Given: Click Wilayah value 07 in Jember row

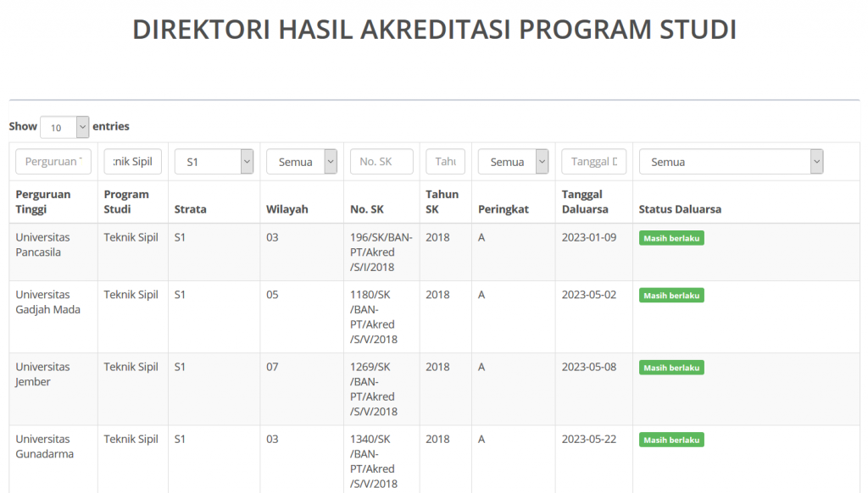Looking at the screenshot, I should [x=272, y=367].
